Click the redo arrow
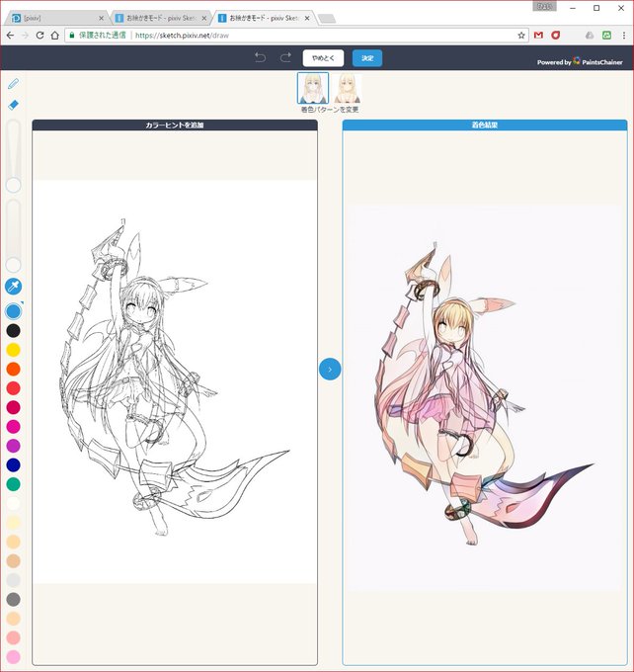The height and width of the screenshot is (672, 634). (285, 57)
